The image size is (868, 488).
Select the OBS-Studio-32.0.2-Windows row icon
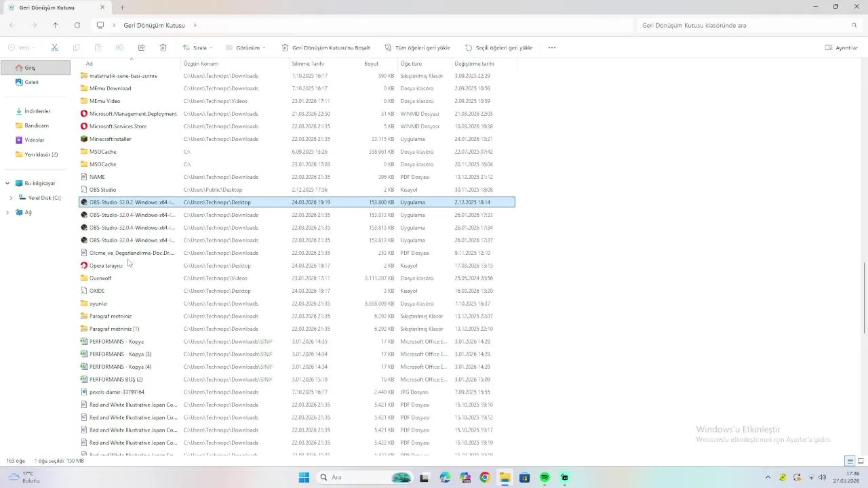84,202
